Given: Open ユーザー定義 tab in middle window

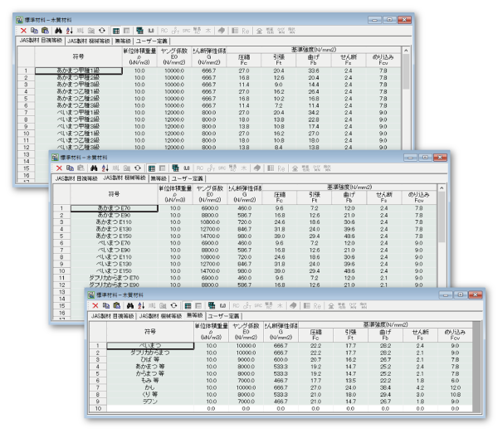Looking at the screenshot, I should (x=188, y=178).
